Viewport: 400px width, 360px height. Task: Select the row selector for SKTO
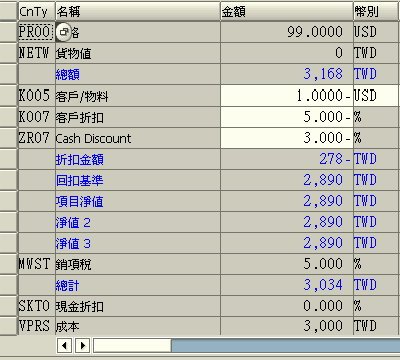[x=8, y=306]
